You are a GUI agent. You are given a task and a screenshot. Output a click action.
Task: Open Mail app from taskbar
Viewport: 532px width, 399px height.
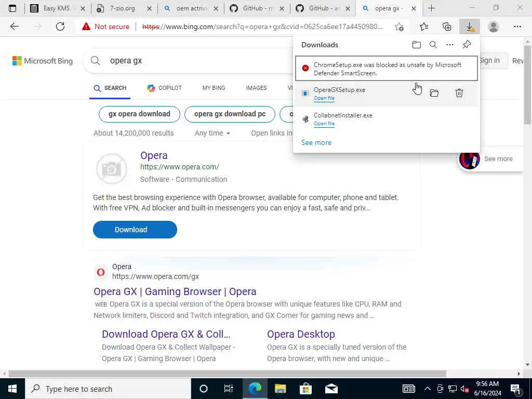(x=331, y=389)
